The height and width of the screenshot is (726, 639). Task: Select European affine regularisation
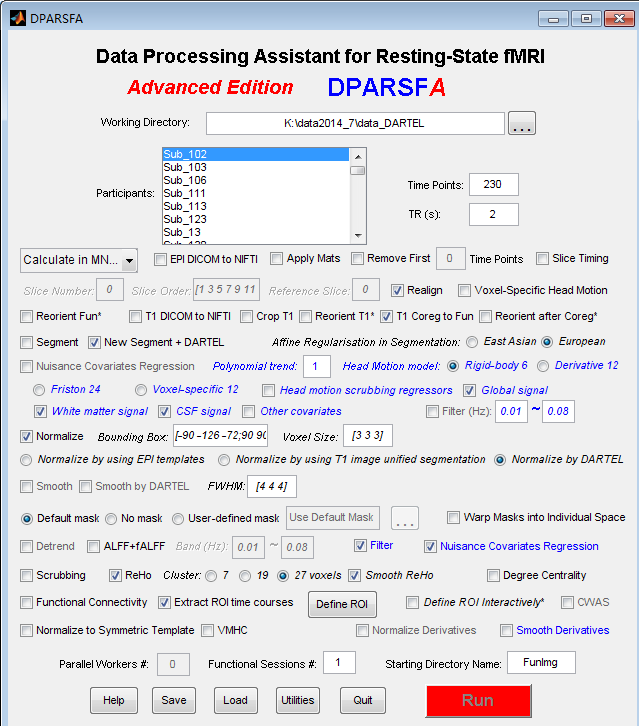tap(547, 342)
